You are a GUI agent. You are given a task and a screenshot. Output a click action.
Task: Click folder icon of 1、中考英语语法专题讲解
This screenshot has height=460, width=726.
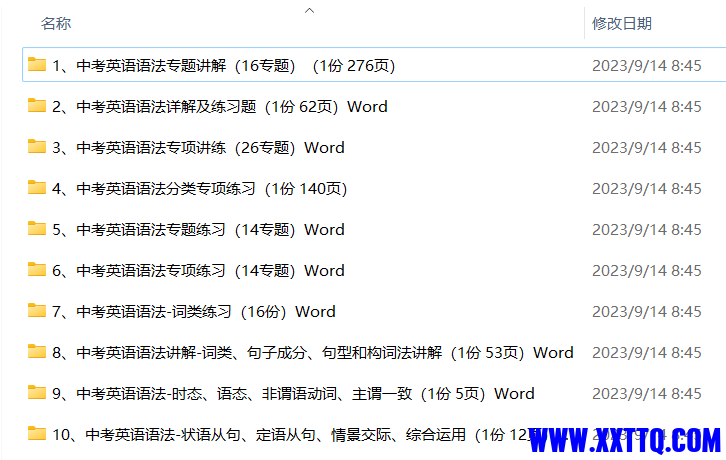click(x=37, y=64)
